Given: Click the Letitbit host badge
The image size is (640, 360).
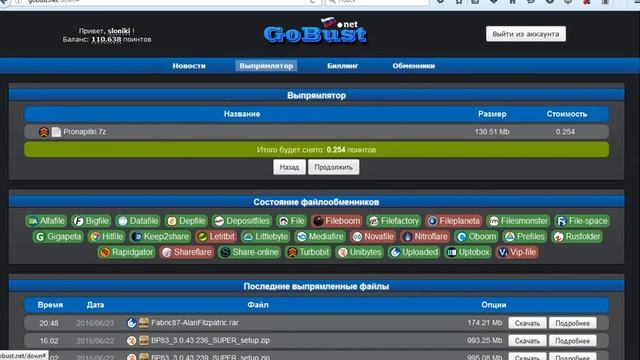Looking at the screenshot, I should (x=216, y=236).
